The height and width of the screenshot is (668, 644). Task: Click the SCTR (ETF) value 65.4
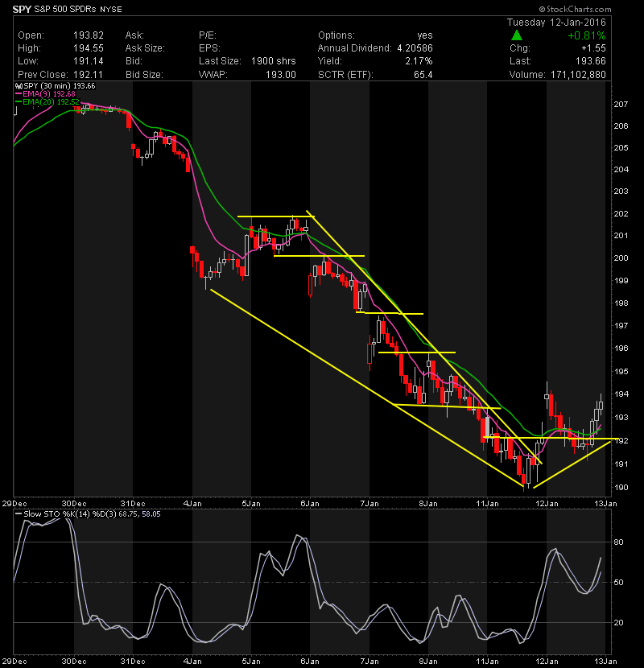coord(423,75)
